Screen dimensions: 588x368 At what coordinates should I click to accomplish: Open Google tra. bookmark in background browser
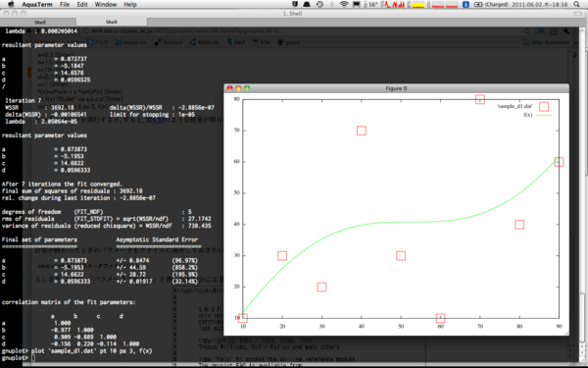coord(130,42)
